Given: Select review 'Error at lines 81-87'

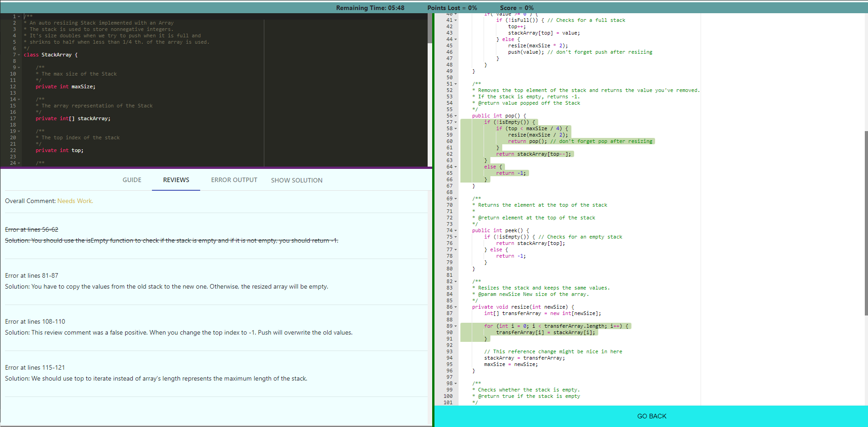Looking at the screenshot, I should coord(31,275).
